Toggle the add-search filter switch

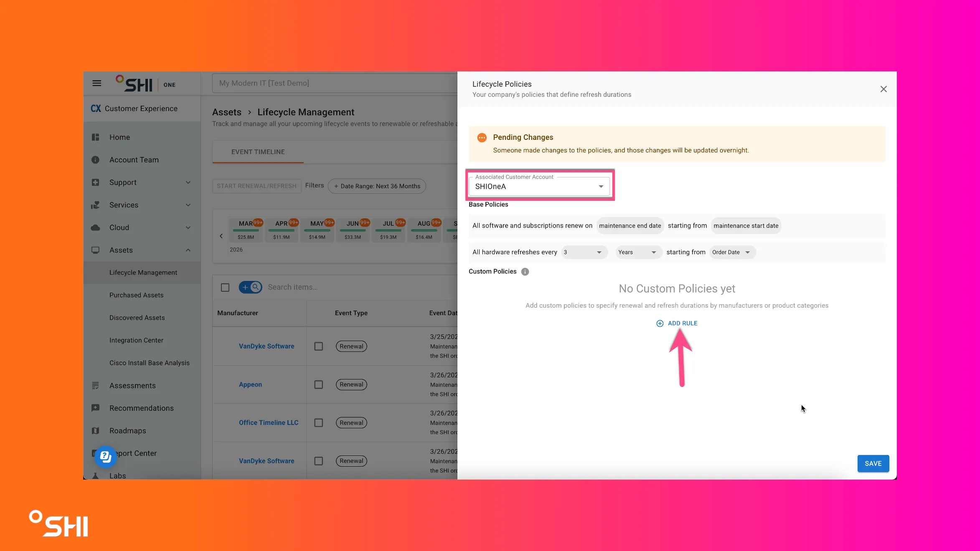tap(250, 287)
